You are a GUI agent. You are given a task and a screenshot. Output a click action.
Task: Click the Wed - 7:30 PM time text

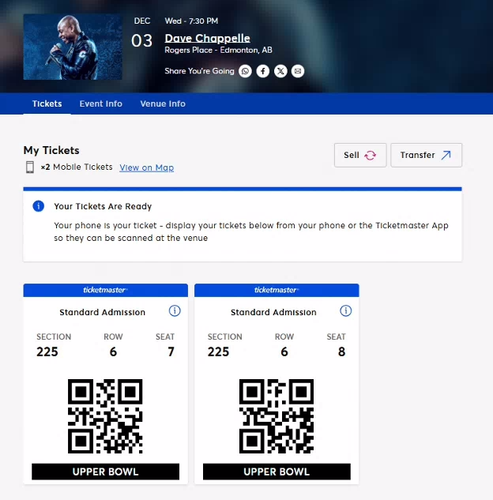(x=191, y=21)
